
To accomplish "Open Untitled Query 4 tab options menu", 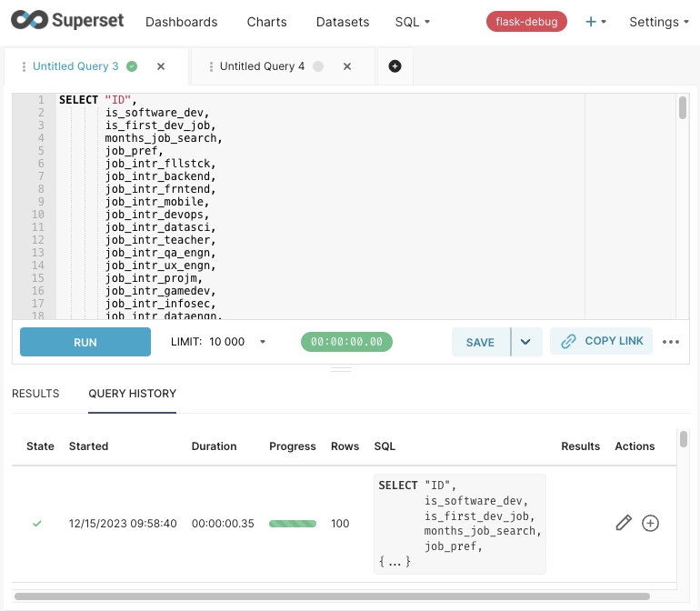I will 211,66.
